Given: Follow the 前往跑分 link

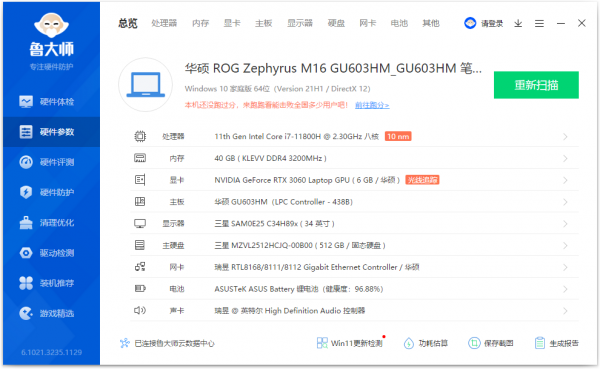Looking at the screenshot, I should click(x=372, y=105).
